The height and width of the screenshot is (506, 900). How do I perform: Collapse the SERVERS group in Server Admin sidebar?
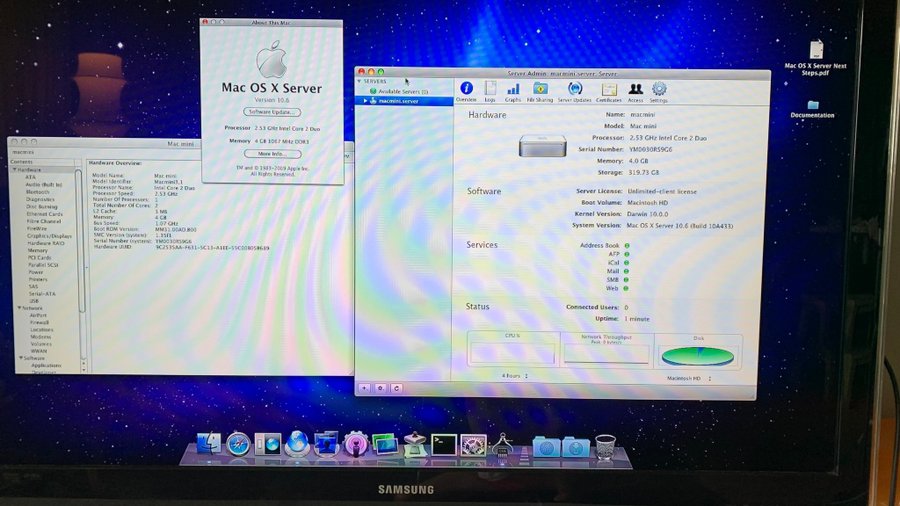tap(359, 81)
